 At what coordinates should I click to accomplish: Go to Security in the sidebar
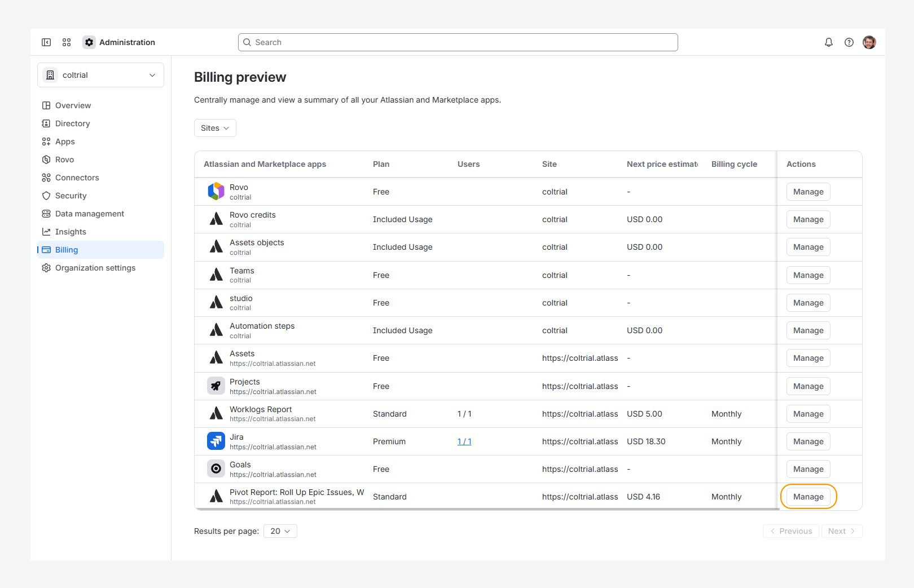pyautogui.click(x=100, y=196)
